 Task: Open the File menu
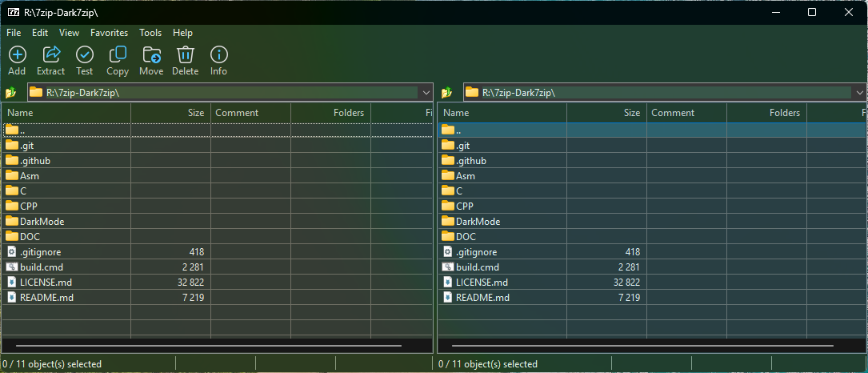tap(14, 33)
